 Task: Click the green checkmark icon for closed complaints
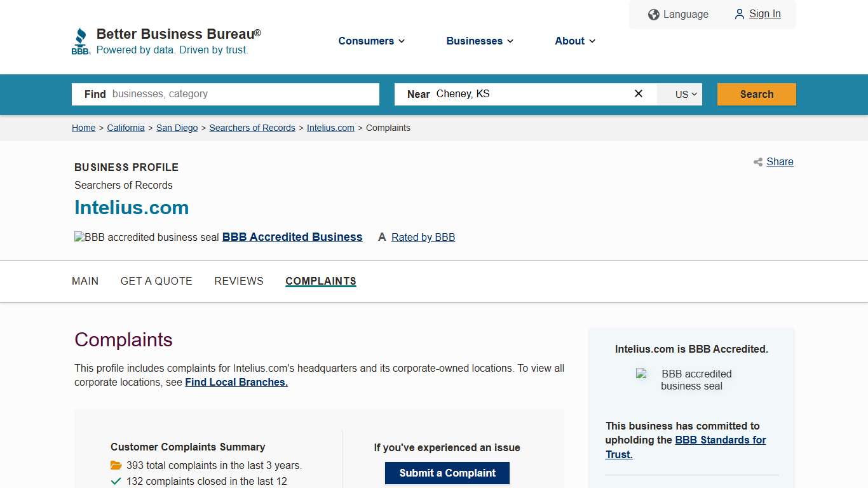[x=116, y=481]
